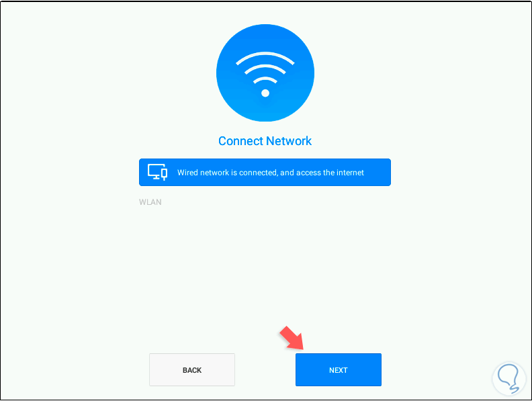Click the top arc of the Wi-Fi symbol
Image resolution: width=532 pixels, height=401 pixels.
265,58
